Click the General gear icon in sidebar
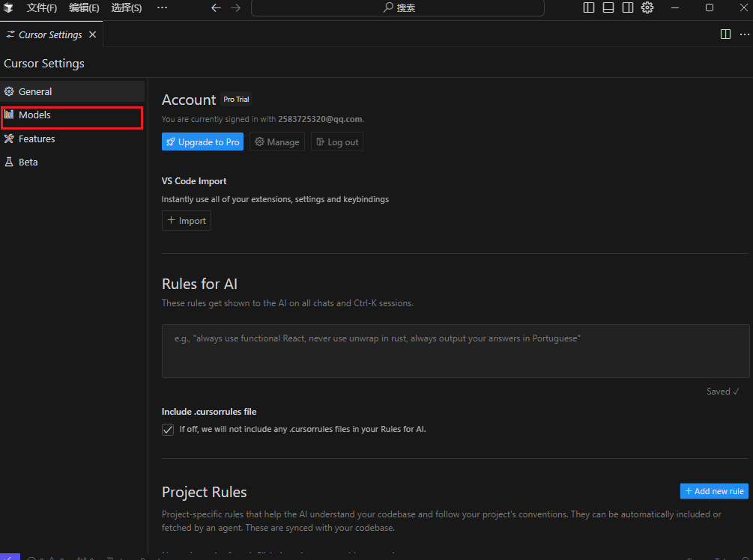753x560 pixels. click(x=9, y=91)
